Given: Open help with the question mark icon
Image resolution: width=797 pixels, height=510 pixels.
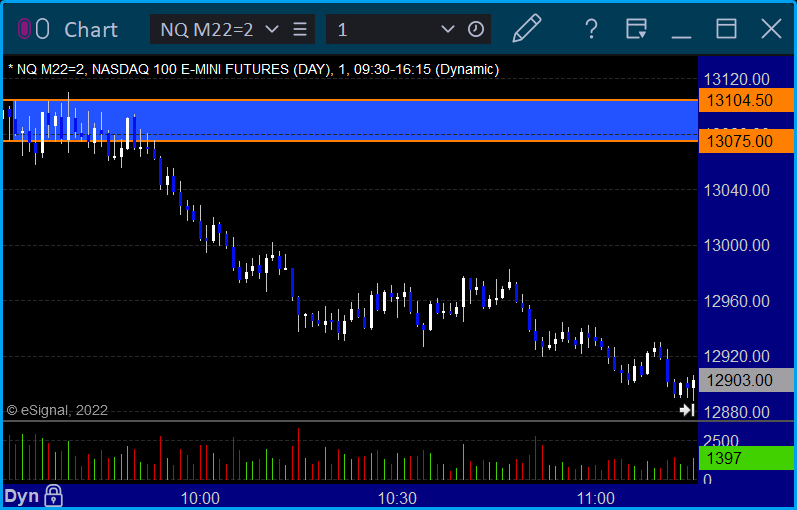Looking at the screenshot, I should (x=591, y=29).
